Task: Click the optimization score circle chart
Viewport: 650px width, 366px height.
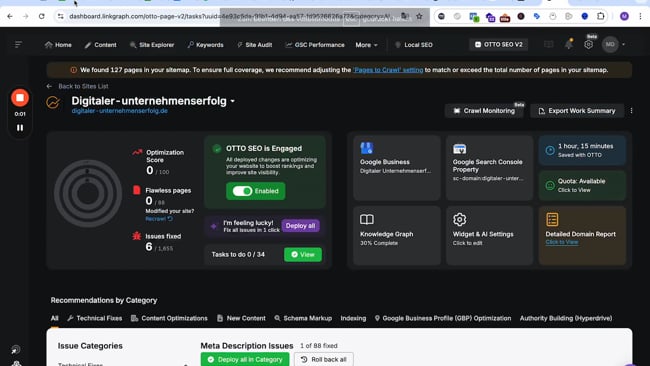Action: [x=87, y=193]
